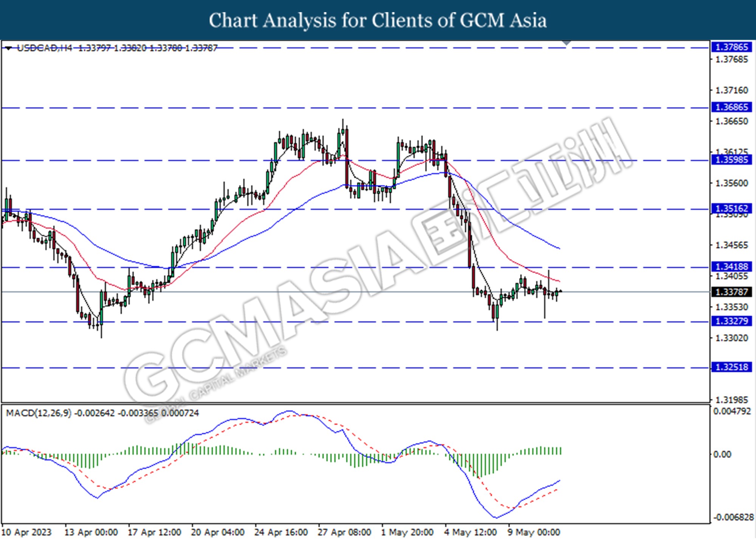Image resolution: width=756 pixels, height=540 pixels.
Task: Select the 1.33279 price level label
Action: (x=731, y=321)
